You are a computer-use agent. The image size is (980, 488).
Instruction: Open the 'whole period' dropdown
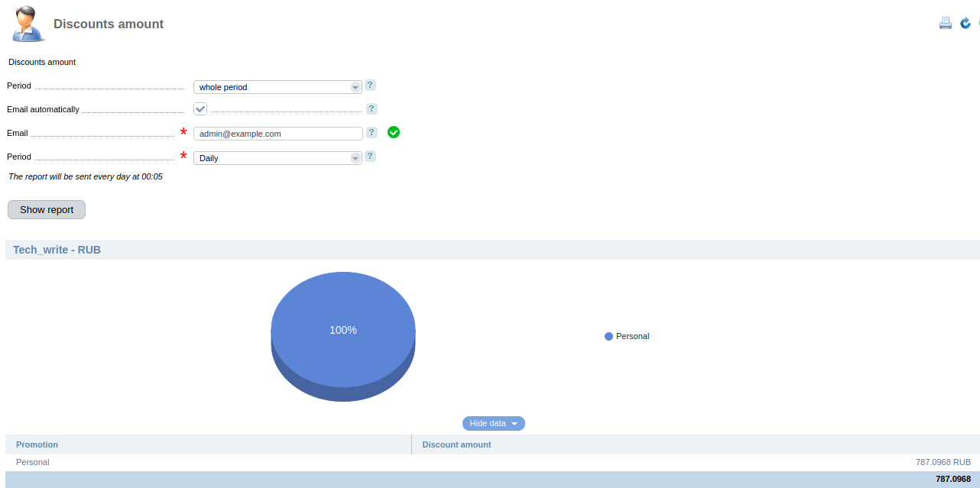pos(277,87)
